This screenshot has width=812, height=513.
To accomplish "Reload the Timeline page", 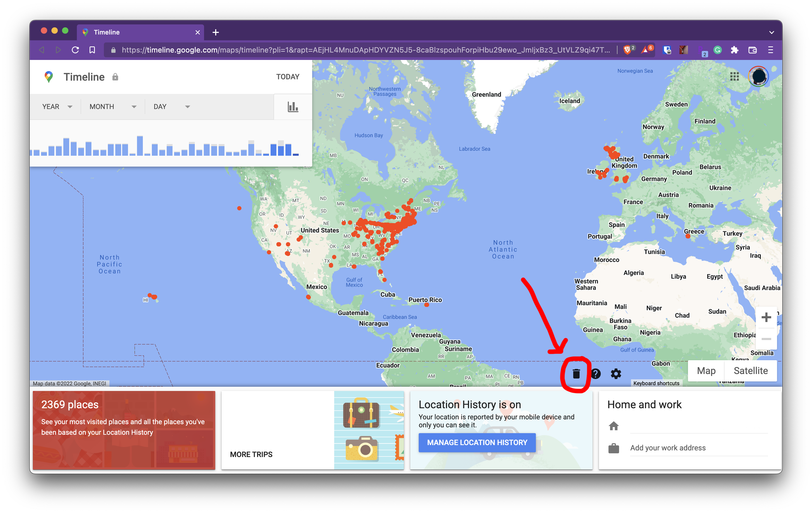I will point(75,50).
